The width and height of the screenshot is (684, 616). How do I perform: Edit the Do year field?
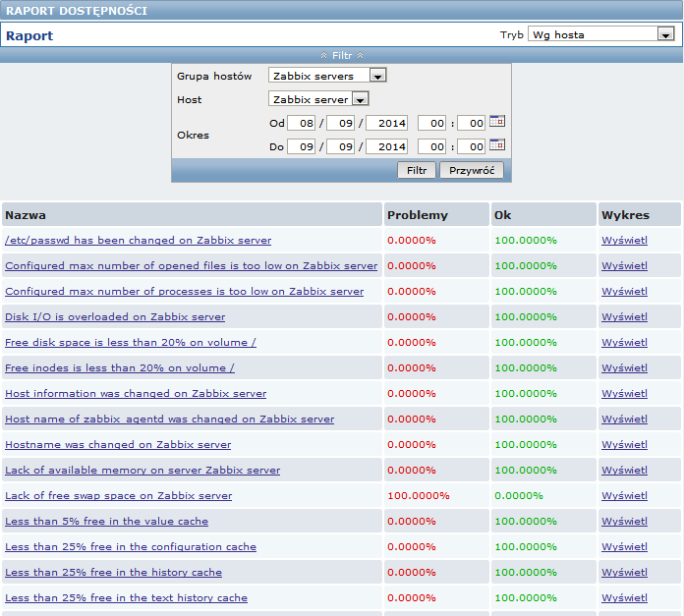pos(386,147)
